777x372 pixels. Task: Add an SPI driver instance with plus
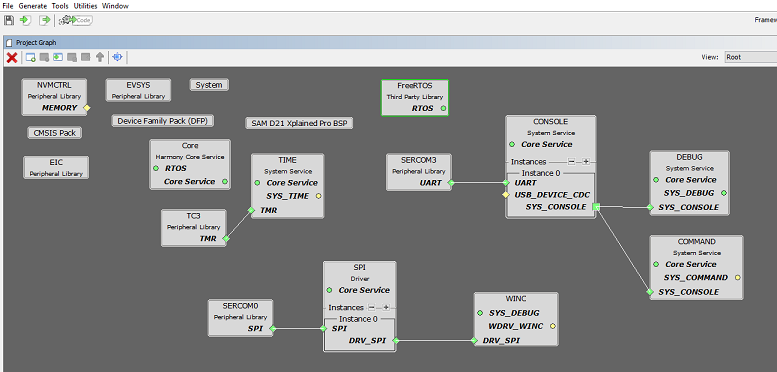(386, 307)
